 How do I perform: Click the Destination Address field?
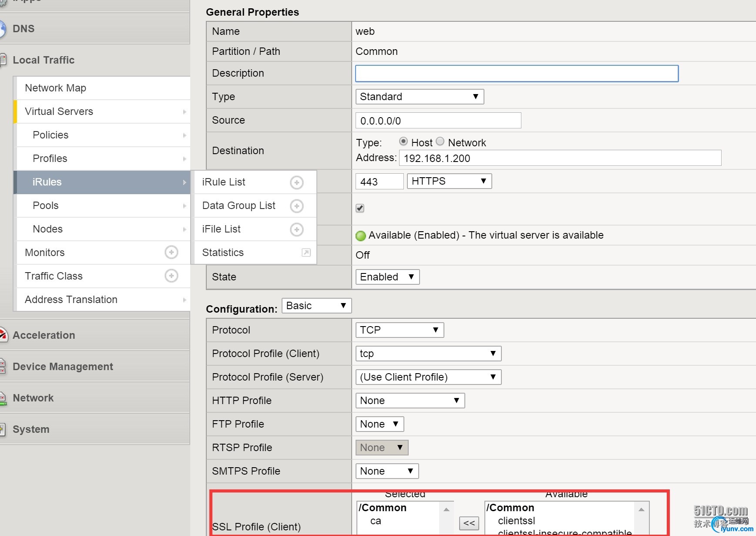pos(560,158)
